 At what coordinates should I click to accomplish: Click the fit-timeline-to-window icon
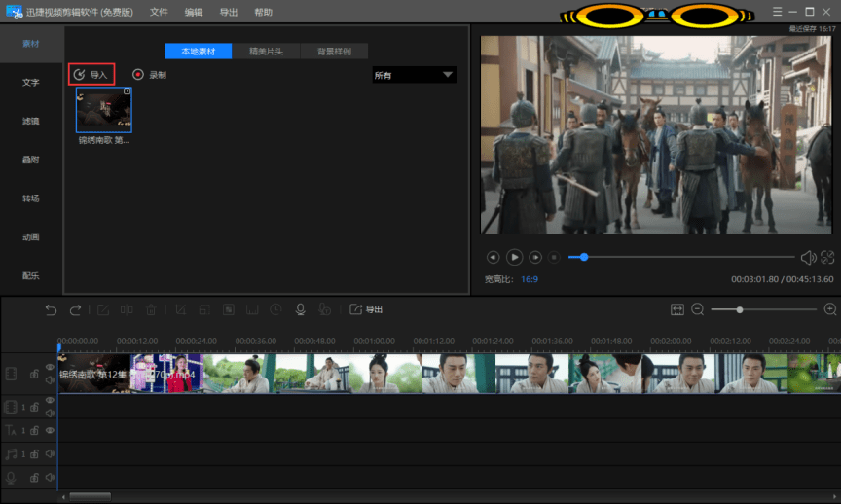coord(677,309)
